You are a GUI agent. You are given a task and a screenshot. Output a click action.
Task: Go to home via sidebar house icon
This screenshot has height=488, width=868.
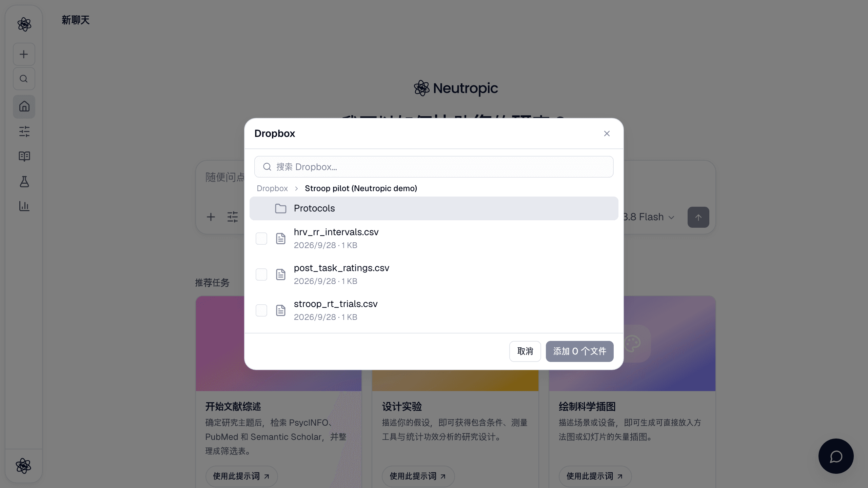point(24,106)
